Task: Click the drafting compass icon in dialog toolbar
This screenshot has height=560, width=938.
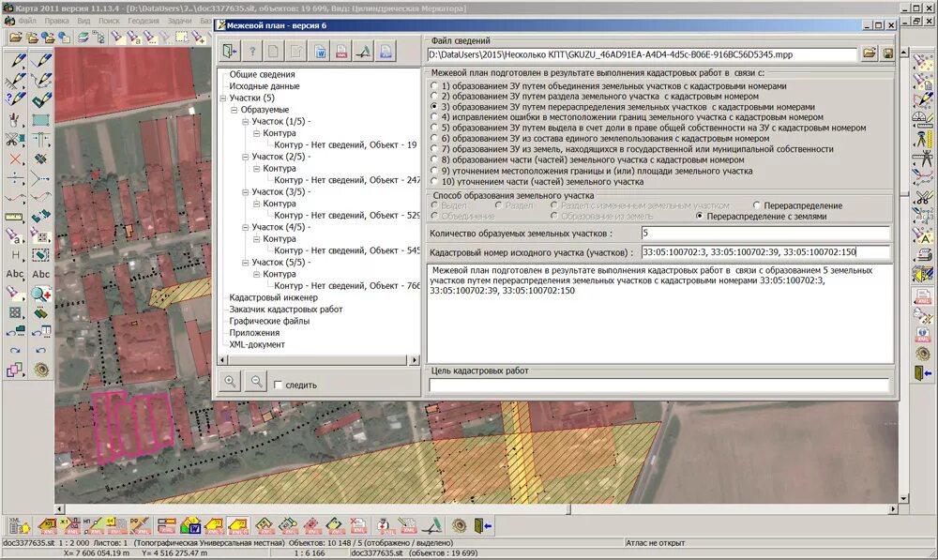Action: (364, 52)
